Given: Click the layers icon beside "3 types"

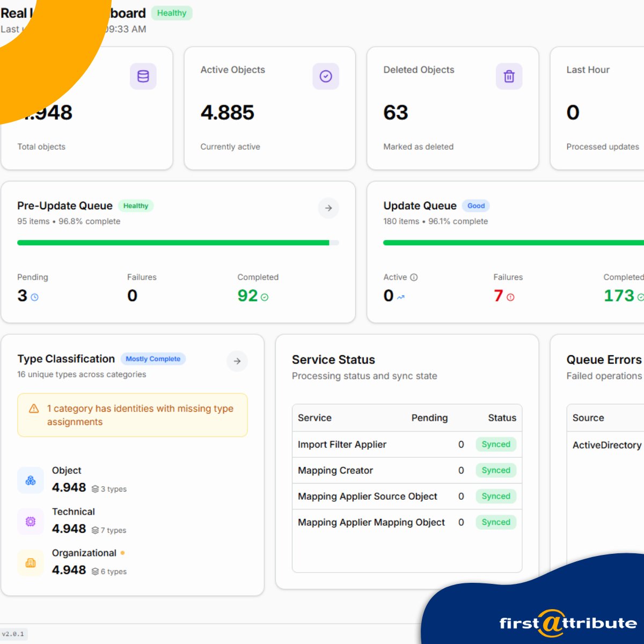Looking at the screenshot, I should [x=95, y=489].
